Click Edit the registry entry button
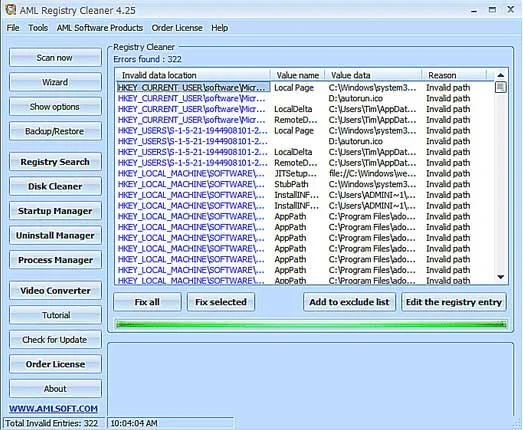The width and height of the screenshot is (523, 430). click(x=454, y=302)
